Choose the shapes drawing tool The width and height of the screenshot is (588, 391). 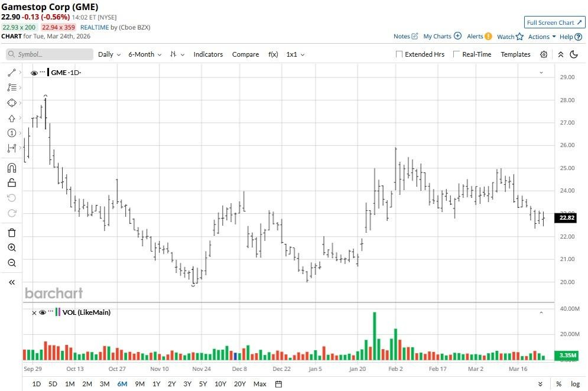[12, 103]
